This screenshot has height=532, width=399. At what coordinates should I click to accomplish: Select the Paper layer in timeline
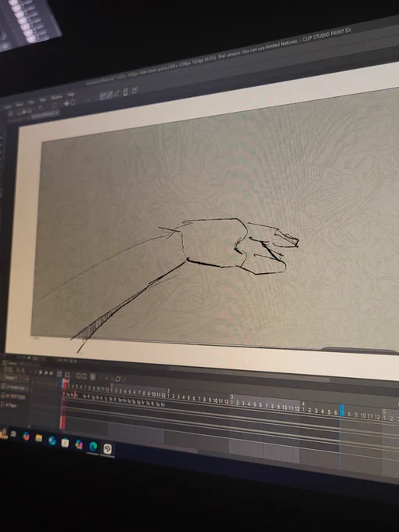coord(12,405)
